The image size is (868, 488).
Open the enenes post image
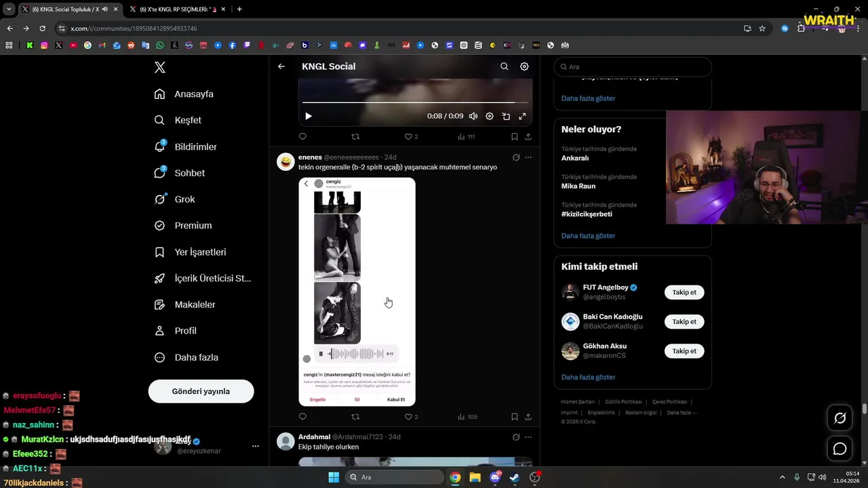tap(357, 291)
